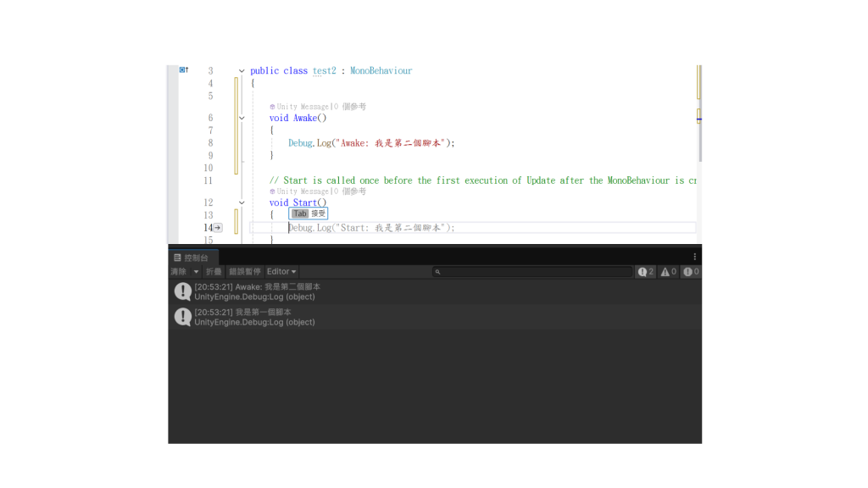Toggle 錯誤暫停 (Error Pause) in the console

click(x=245, y=272)
